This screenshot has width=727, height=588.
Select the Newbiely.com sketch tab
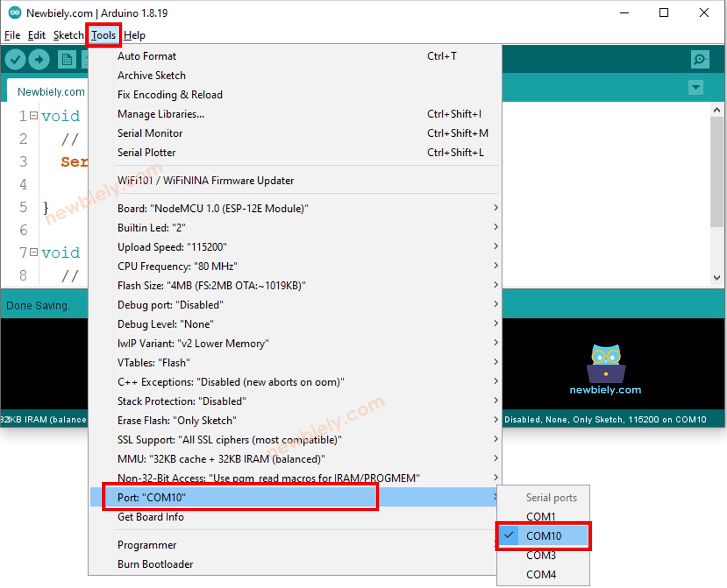[51, 91]
